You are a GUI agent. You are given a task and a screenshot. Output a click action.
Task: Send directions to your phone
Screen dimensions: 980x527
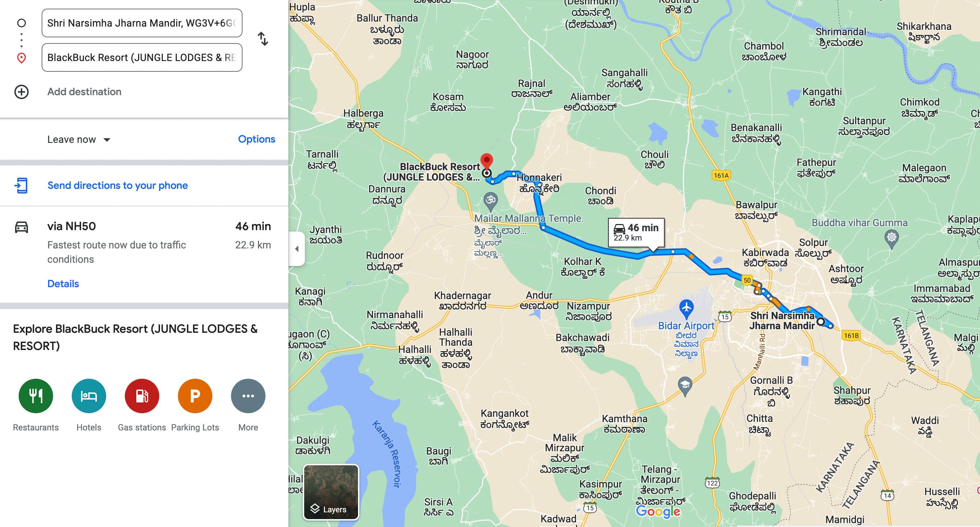[118, 186]
